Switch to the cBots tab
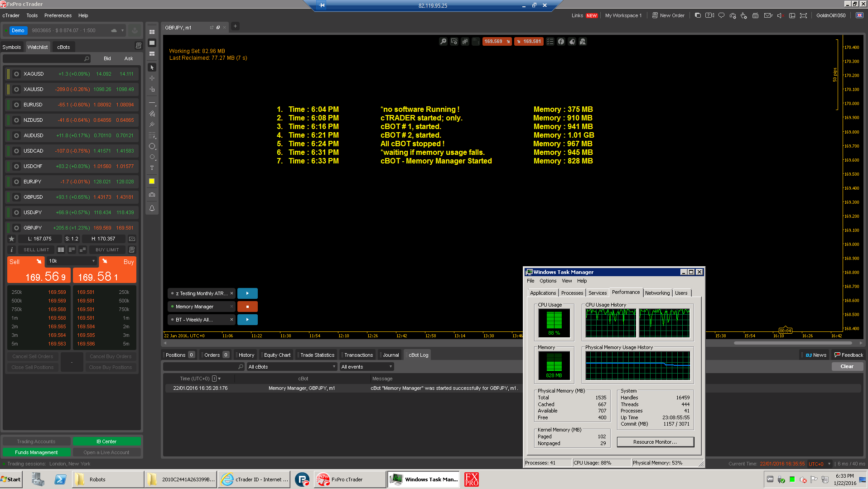 pos(63,47)
